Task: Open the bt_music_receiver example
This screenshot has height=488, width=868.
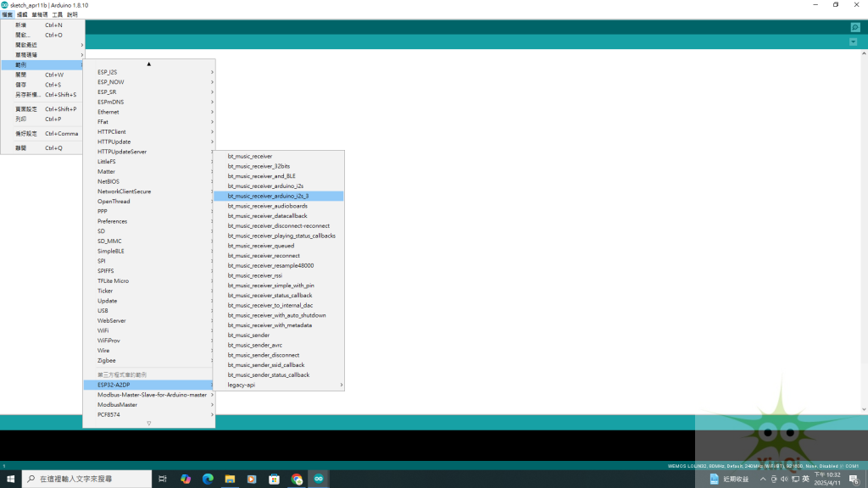Action: point(278,156)
